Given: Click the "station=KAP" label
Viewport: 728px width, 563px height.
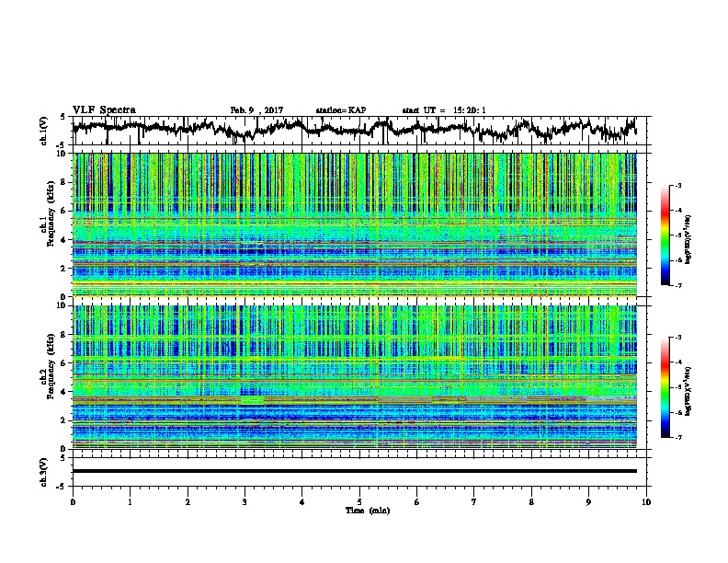Looking at the screenshot, I should [341, 110].
